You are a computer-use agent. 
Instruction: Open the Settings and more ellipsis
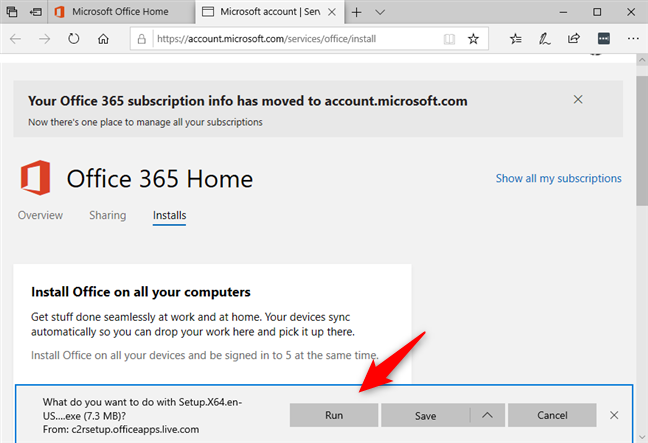[x=633, y=38]
